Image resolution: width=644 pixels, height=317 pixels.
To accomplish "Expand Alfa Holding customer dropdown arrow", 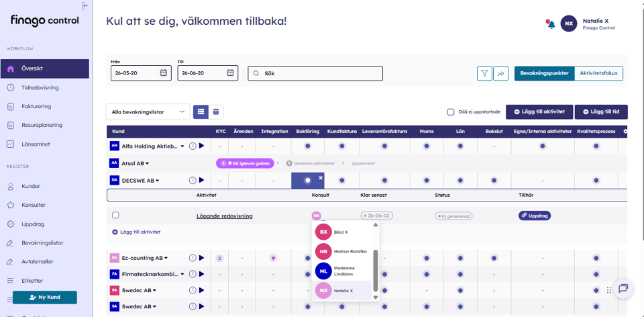I will click(182, 146).
